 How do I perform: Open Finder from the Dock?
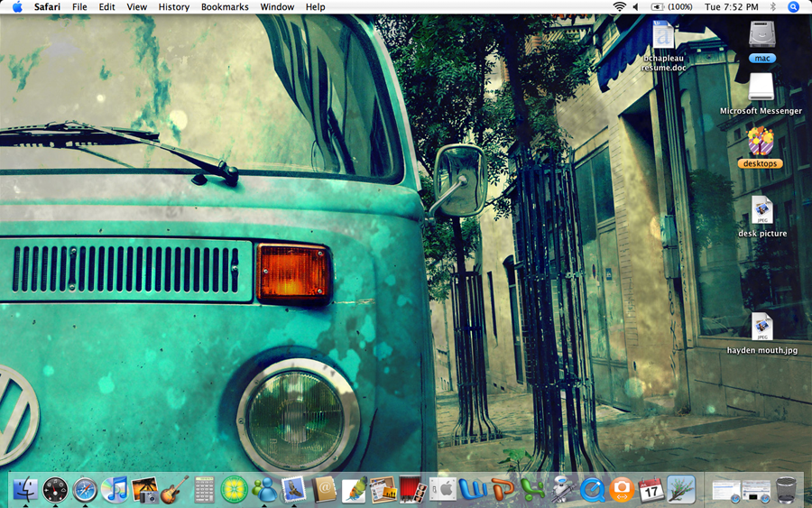(25, 489)
